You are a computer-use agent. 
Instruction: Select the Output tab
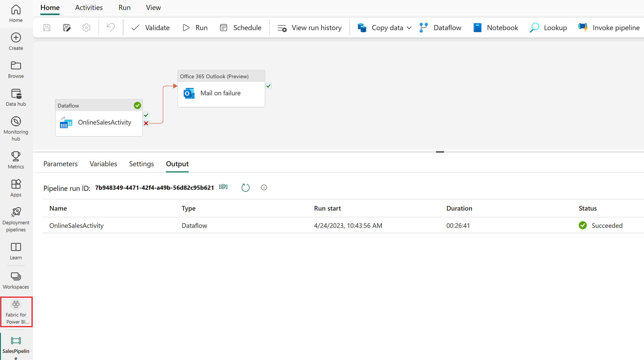[177, 163]
